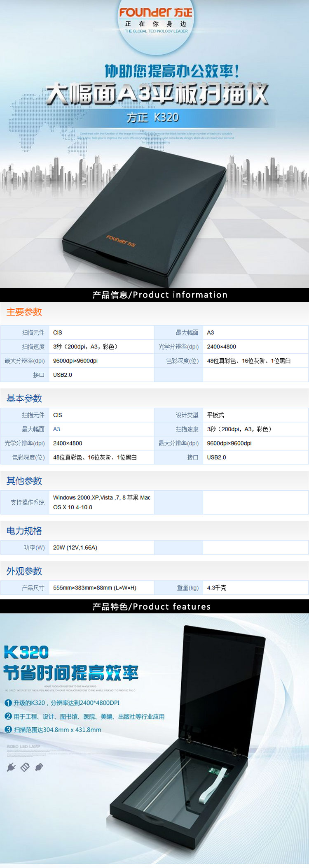Click the numbered circle 1 bullet
Image resolution: width=309 pixels, height=868 pixels.
click(8, 703)
